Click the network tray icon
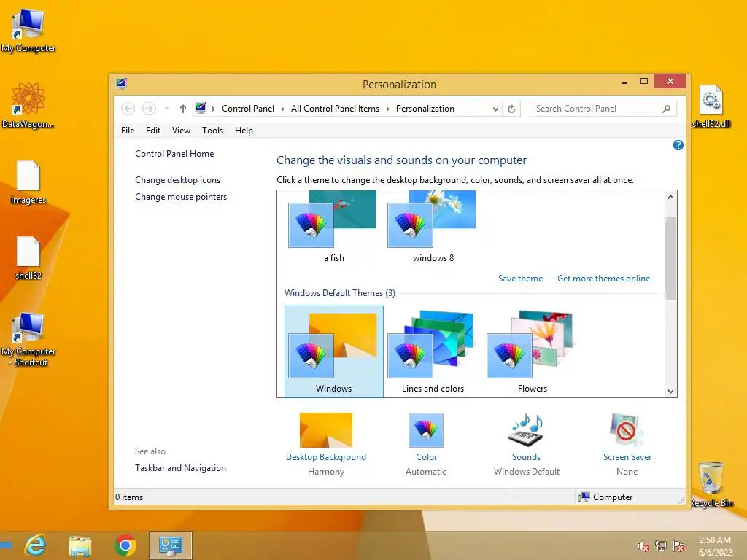 pyautogui.click(x=661, y=546)
